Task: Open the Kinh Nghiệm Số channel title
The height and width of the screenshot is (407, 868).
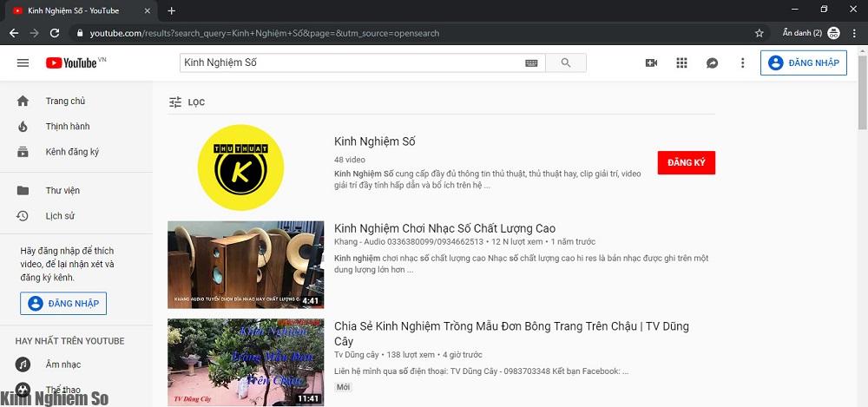Action: [x=375, y=141]
